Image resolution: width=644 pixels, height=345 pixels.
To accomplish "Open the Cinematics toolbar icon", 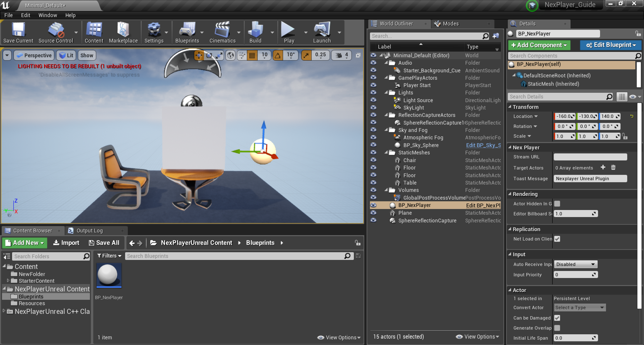I will pyautogui.click(x=222, y=32).
